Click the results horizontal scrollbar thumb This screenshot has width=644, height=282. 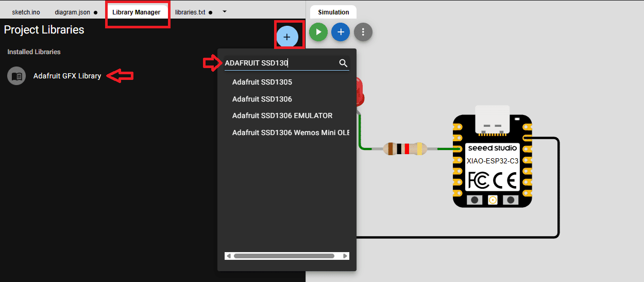[284, 256]
